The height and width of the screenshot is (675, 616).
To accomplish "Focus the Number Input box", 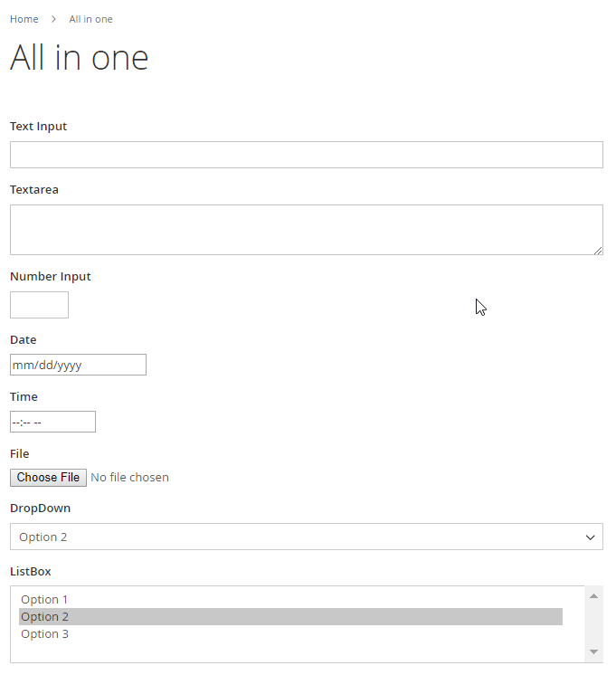I will click(39, 305).
